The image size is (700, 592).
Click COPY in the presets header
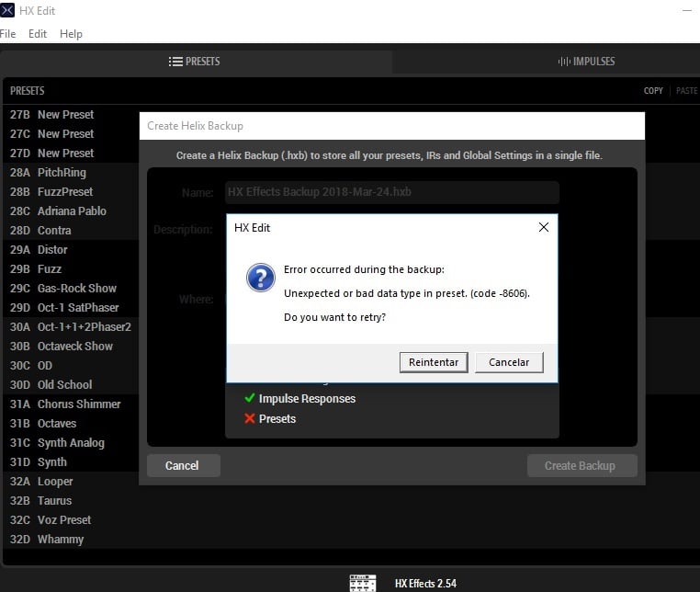click(653, 91)
